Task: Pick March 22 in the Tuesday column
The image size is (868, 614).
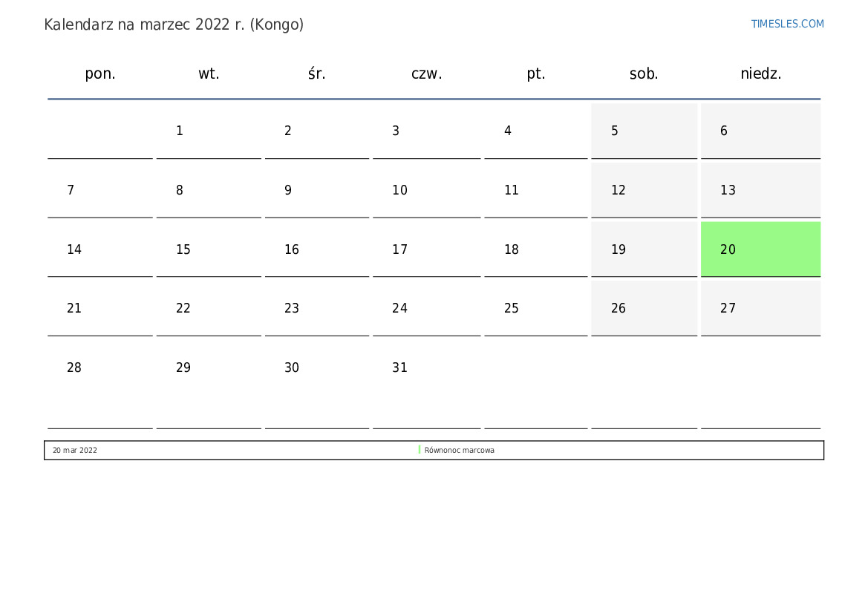Action: point(209,308)
